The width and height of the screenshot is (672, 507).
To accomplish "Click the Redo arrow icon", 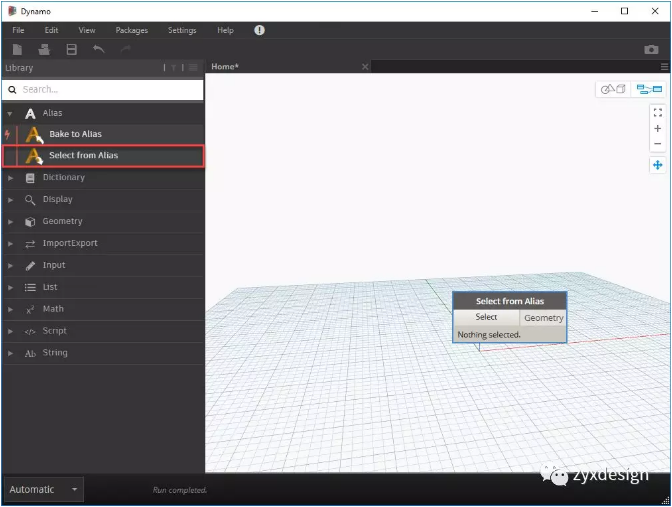I will [x=126, y=49].
